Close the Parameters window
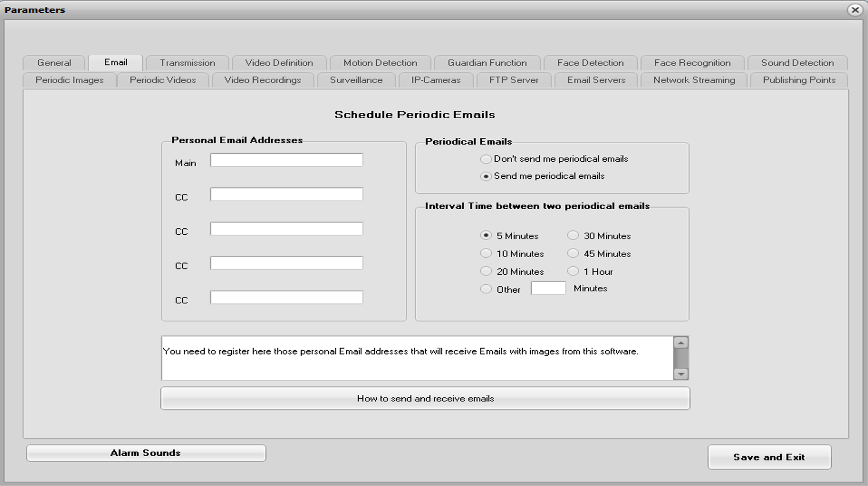Viewport: 868px width, 486px height. point(855,10)
